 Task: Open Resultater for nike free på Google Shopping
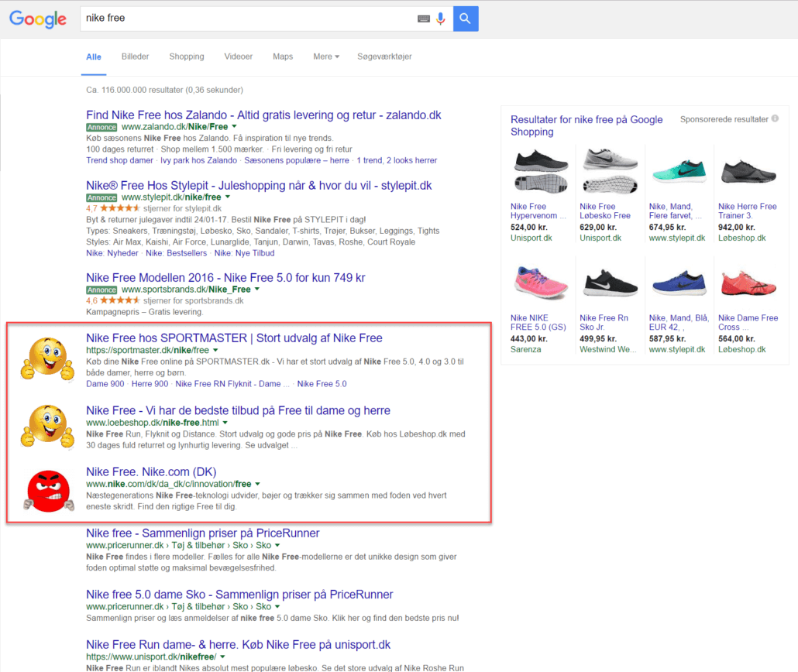586,125
